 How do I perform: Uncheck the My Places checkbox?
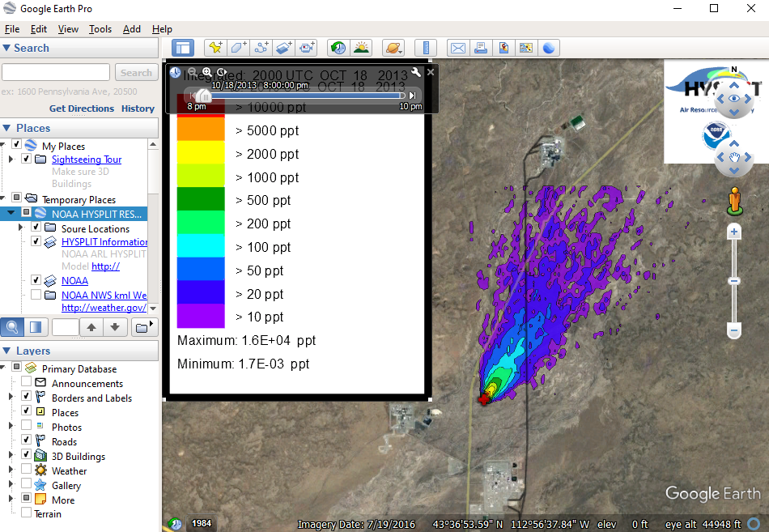click(16, 144)
